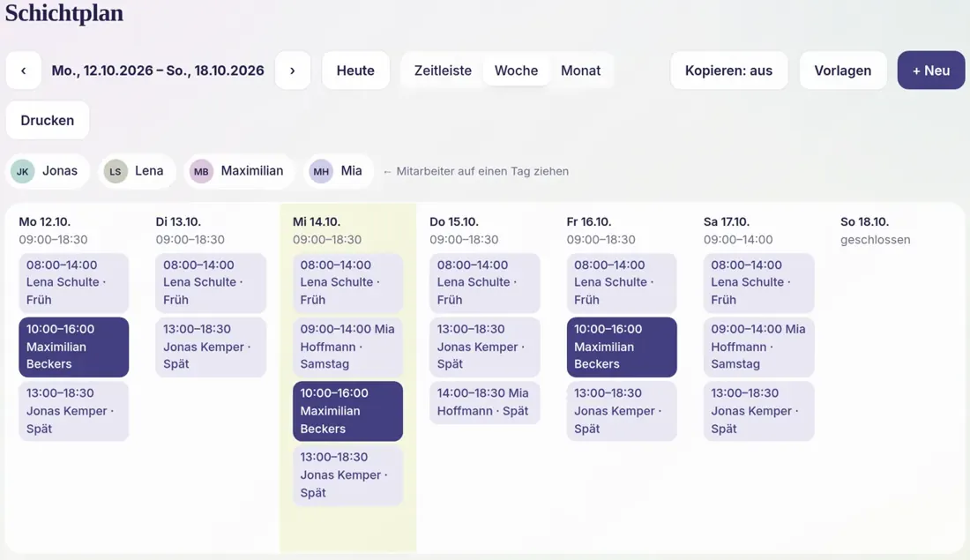Switch to Zeitleiste view
This screenshot has height=560, width=970.
443,71
